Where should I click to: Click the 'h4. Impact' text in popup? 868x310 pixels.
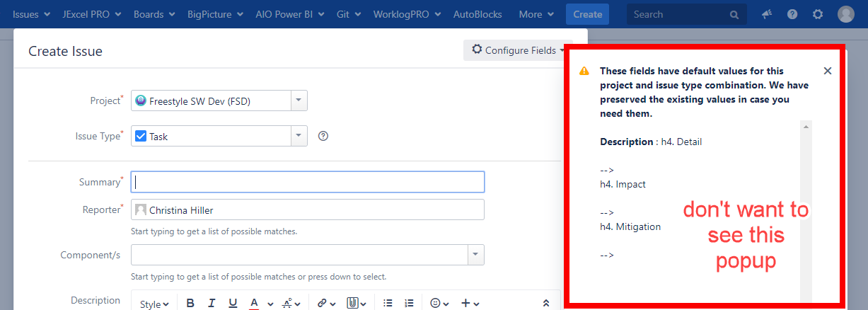click(x=623, y=184)
